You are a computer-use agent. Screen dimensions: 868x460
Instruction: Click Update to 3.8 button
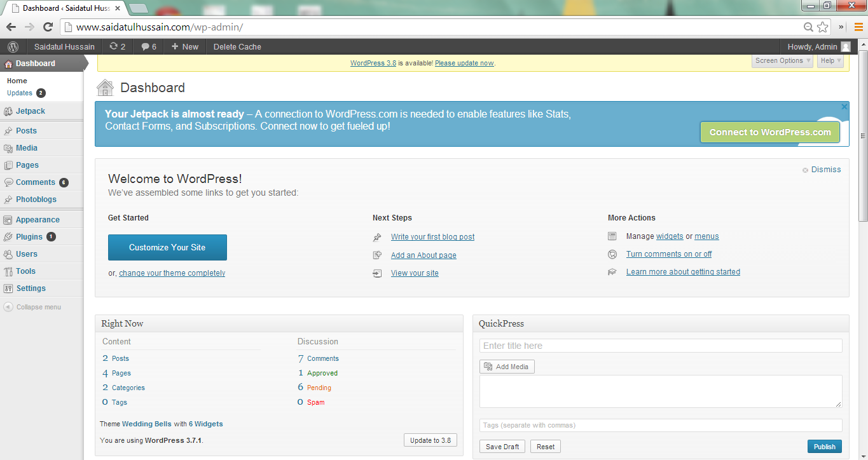(431, 440)
